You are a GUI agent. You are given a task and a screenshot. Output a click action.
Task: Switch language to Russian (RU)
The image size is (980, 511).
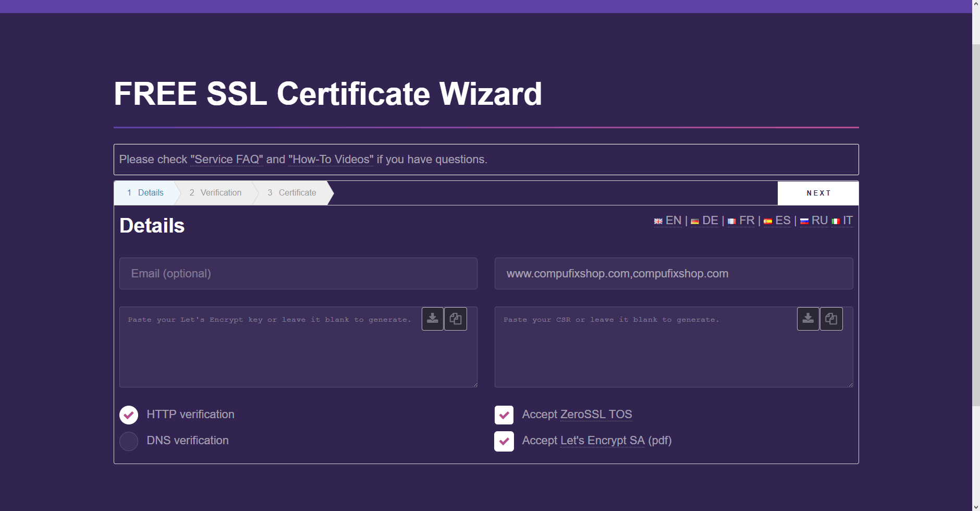pyautogui.click(x=814, y=221)
